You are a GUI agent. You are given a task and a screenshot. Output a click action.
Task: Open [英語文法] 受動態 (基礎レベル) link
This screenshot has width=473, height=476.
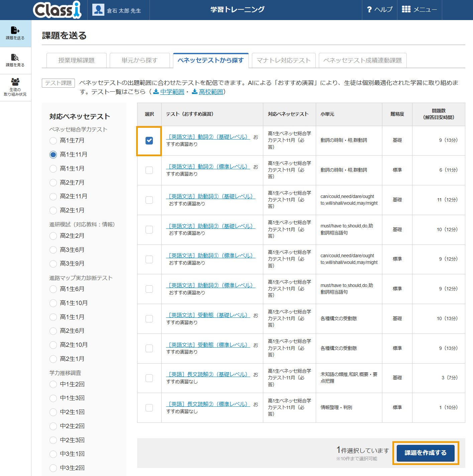pyautogui.click(x=208, y=315)
